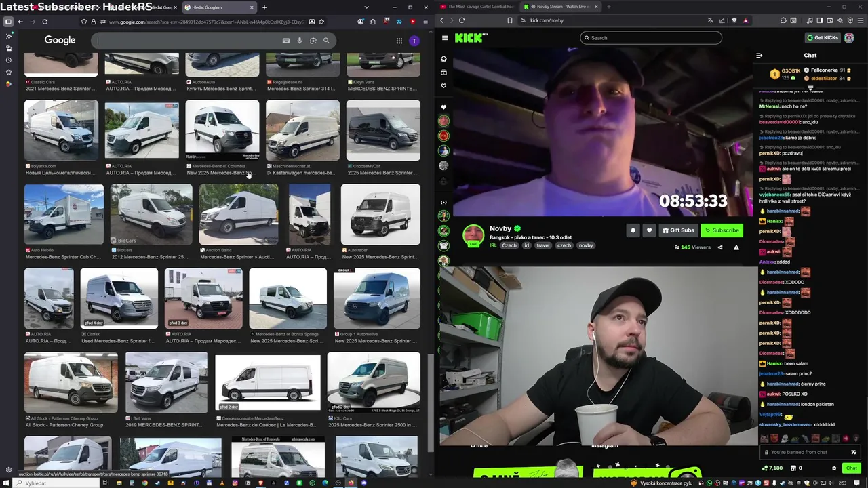Collapse the Kick chat panel arrow
Image resolution: width=868 pixels, height=488 pixels.
(x=759, y=56)
